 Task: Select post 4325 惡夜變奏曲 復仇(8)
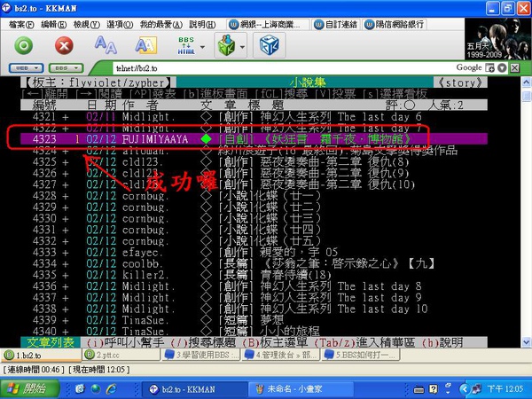pyautogui.click(x=254, y=162)
